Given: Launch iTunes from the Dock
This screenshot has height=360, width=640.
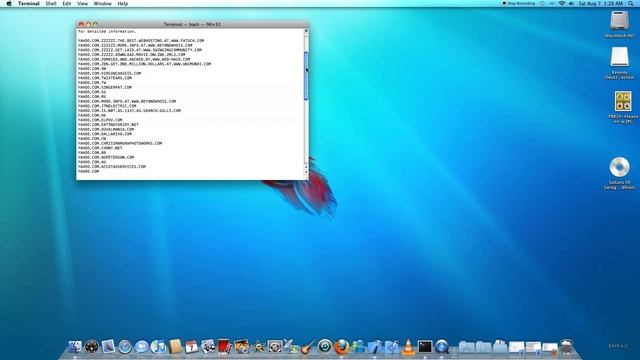Looking at the screenshot, I should (x=158, y=347).
